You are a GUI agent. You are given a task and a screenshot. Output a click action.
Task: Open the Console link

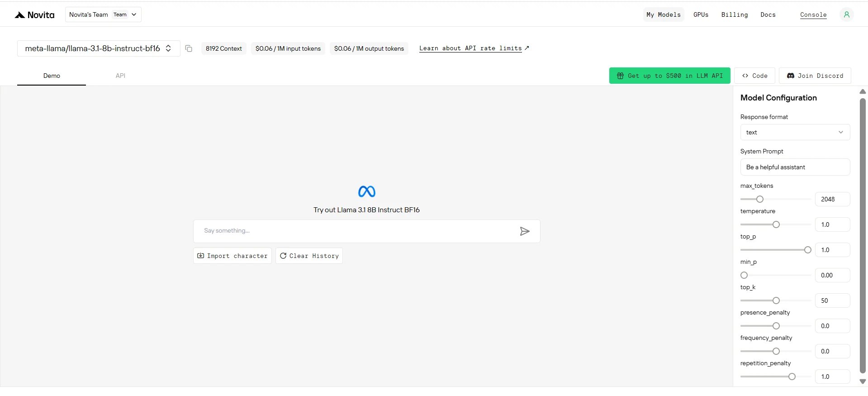tap(813, 14)
